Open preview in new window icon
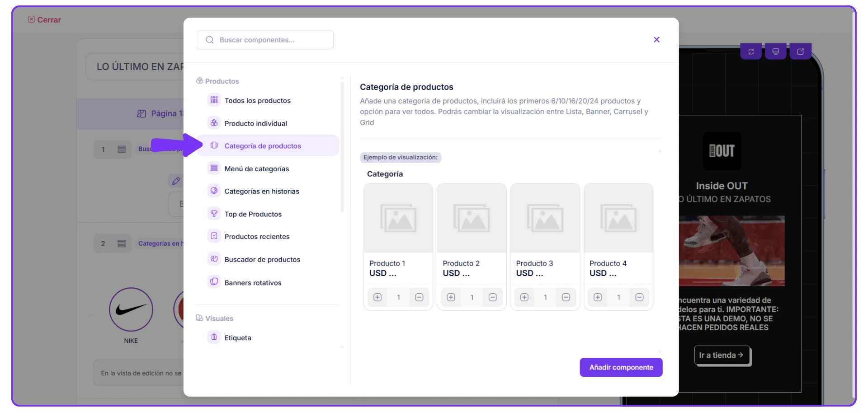 coord(800,52)
